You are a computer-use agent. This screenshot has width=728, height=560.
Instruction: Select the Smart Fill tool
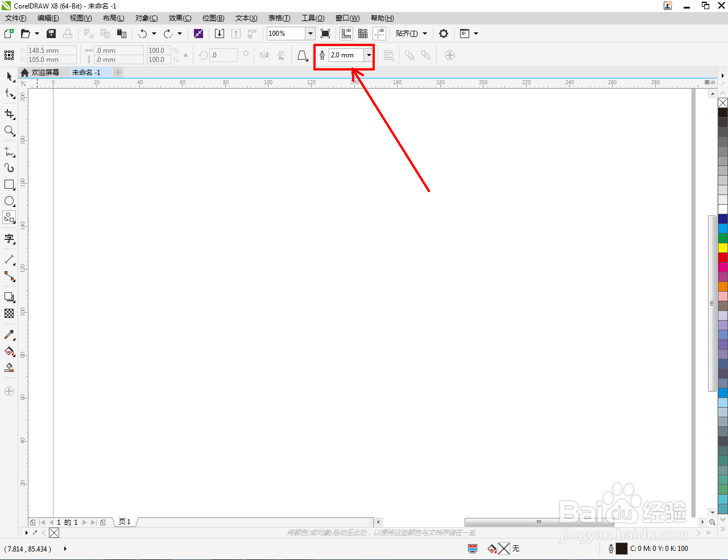[9, 368]
